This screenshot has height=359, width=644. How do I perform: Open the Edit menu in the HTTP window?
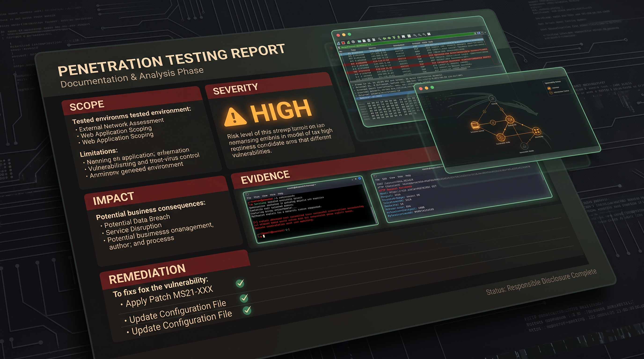point(385,179)
